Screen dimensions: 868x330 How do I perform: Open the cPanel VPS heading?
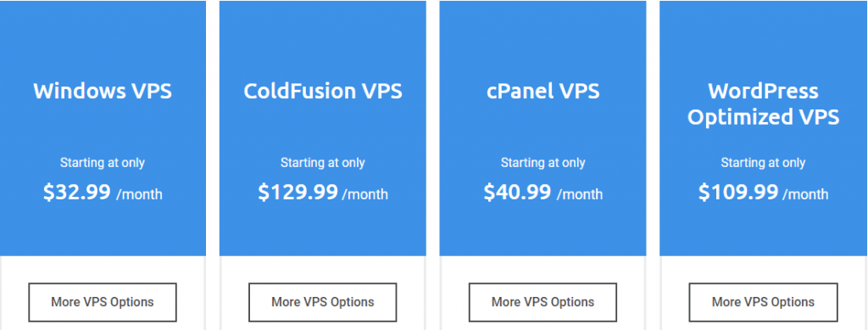[x=542, y=91]
